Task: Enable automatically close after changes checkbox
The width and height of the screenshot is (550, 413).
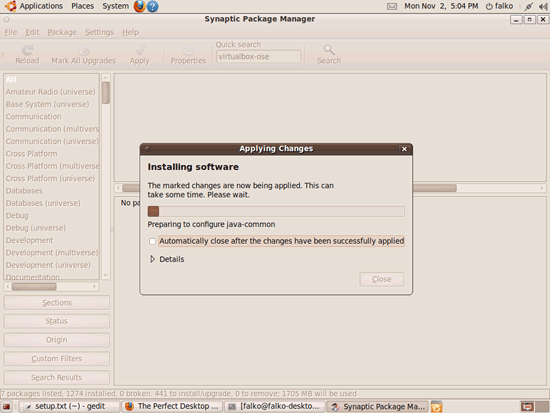Action: click(x=152, y=241)
